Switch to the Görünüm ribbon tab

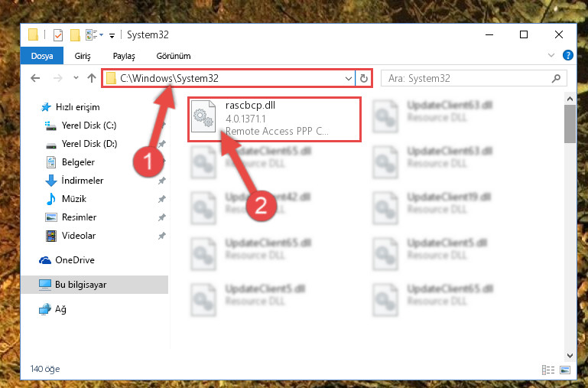[174, 56]
